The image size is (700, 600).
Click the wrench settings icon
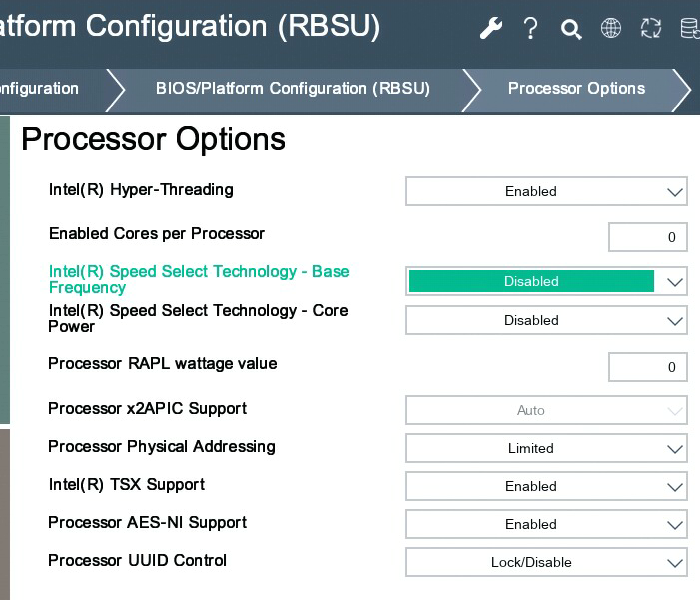(490, 29)
